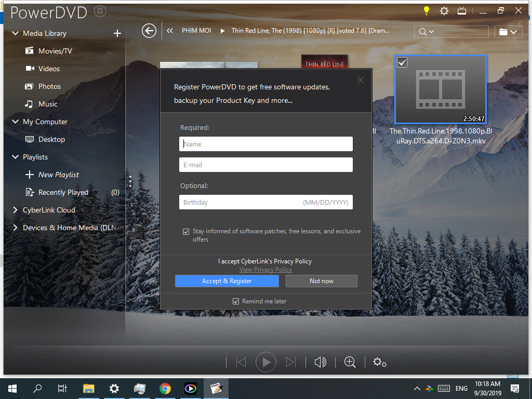532x399 pixels.
Task: Click the Thin Red Line folder breadcrumb
Action: coord(311,31)
